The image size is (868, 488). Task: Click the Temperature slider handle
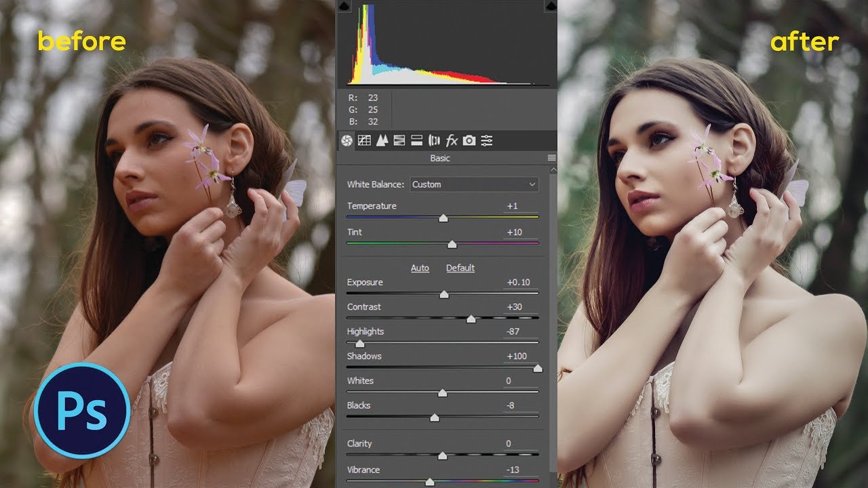click(x=443, y=218)
